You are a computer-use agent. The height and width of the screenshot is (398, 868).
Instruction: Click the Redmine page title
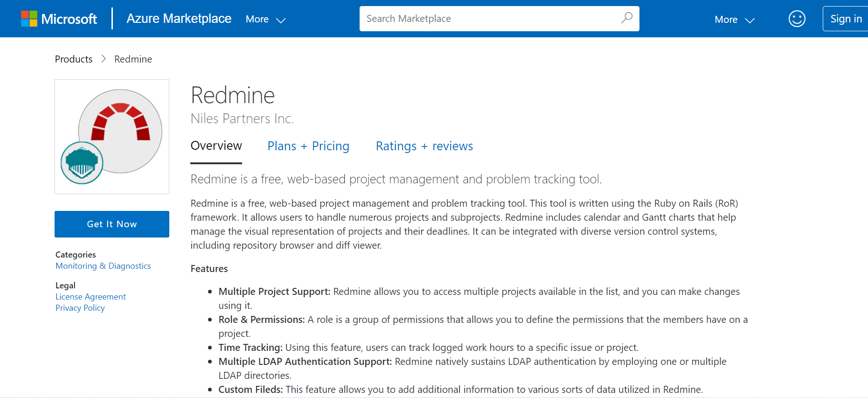(x=233, y=95)
